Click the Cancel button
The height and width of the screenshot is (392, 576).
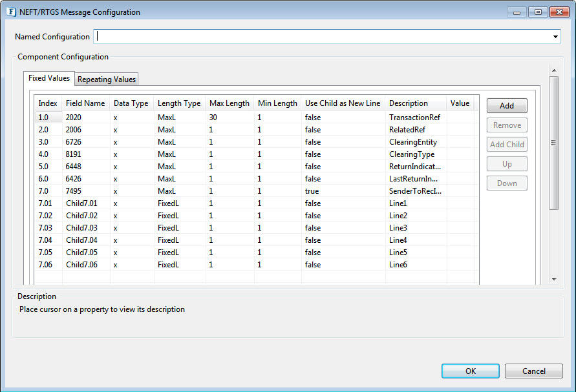[x=534, y=371]
